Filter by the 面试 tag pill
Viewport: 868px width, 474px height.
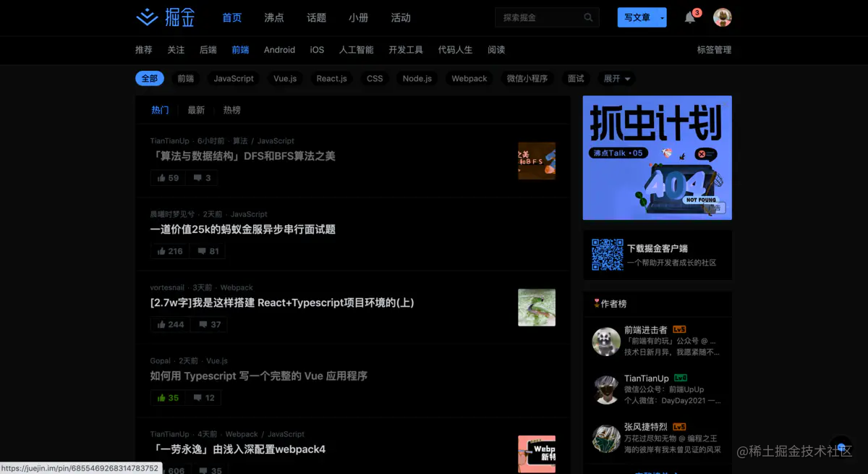(x=576, y=78)
